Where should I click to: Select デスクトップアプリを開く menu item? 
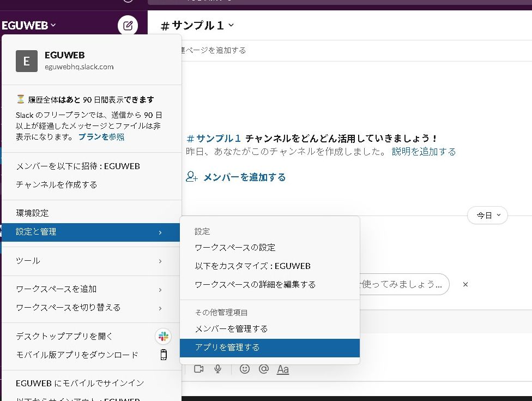point(90,336)
